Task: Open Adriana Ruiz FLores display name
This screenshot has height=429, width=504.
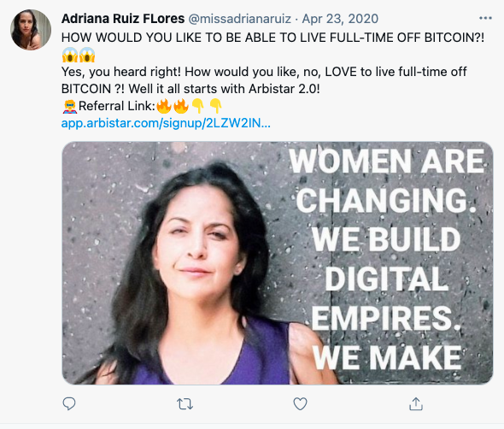Action: point(123,19)
